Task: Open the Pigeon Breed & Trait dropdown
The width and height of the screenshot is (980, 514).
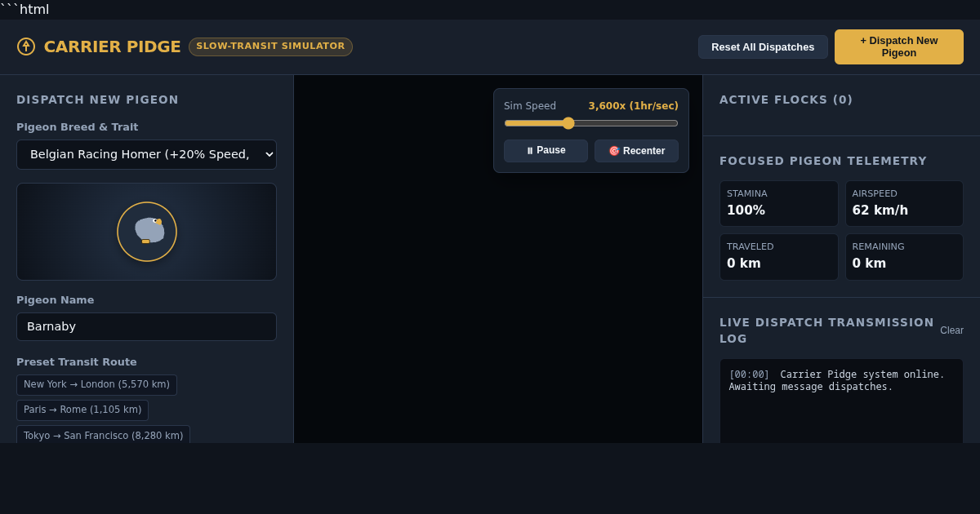Action: point(146,154)
